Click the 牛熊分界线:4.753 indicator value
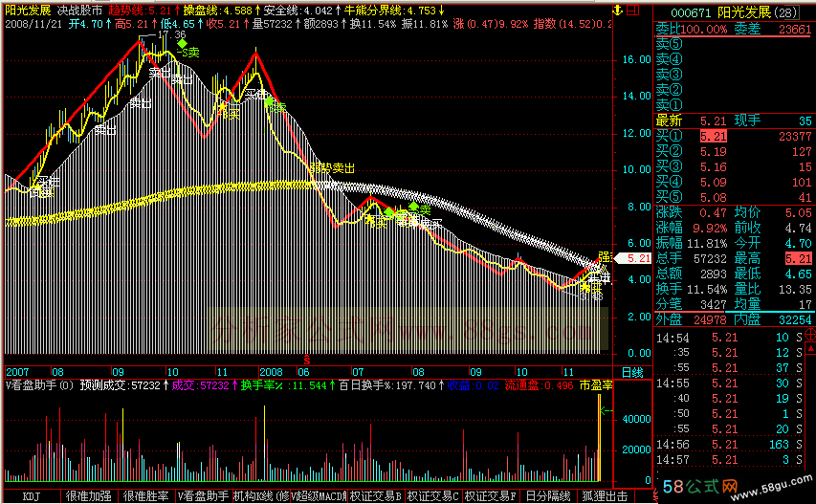Viewport: 816px width, 504px height. 394,11
